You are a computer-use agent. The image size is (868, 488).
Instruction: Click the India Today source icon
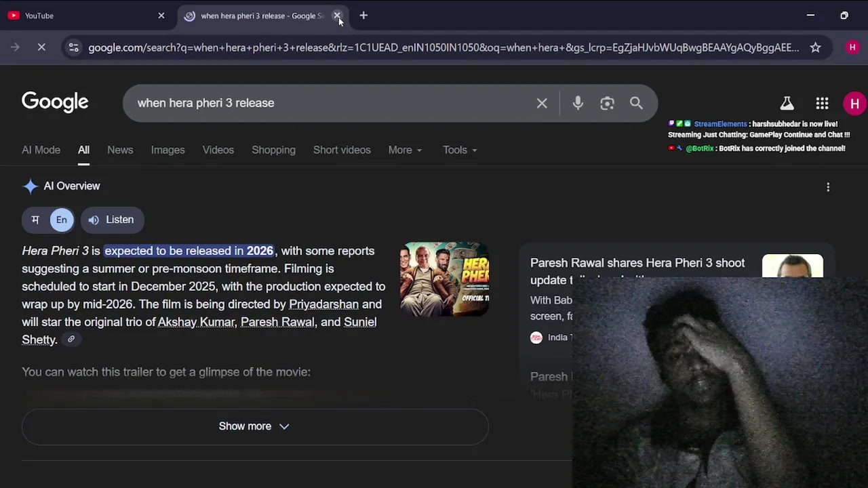pos(536,338)
